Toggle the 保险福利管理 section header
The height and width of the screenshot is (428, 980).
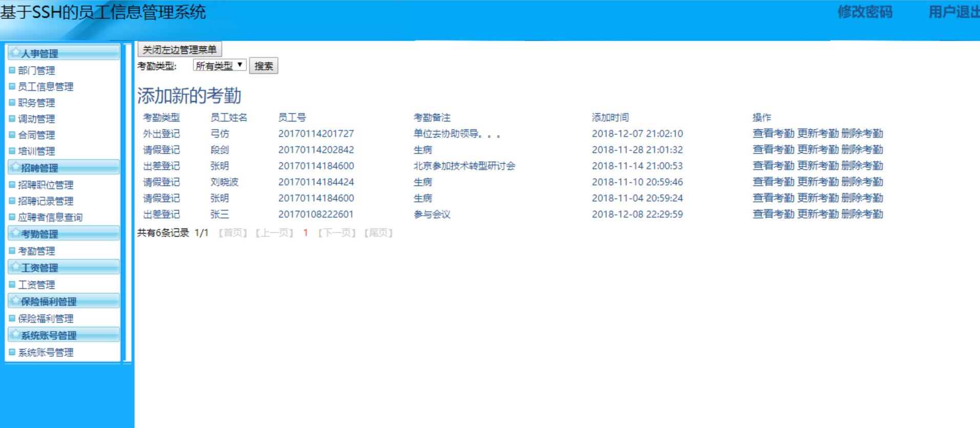point(64,301)
